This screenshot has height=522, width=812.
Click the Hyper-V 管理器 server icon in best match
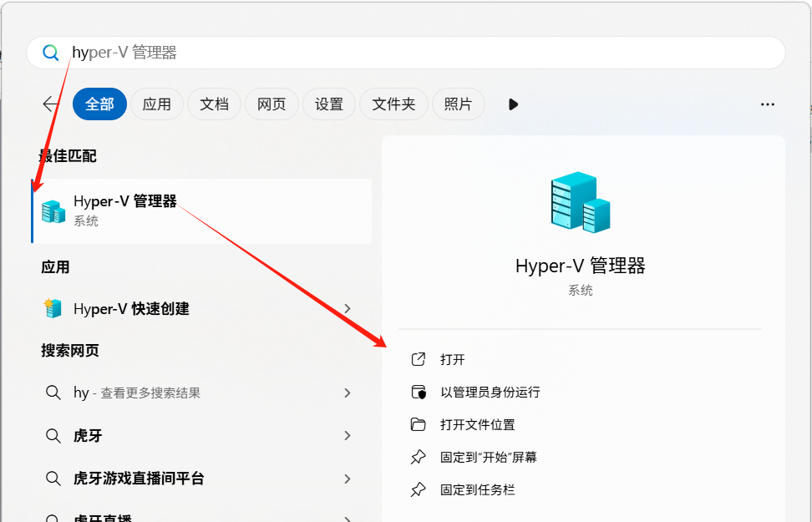[x=53, y=211]
